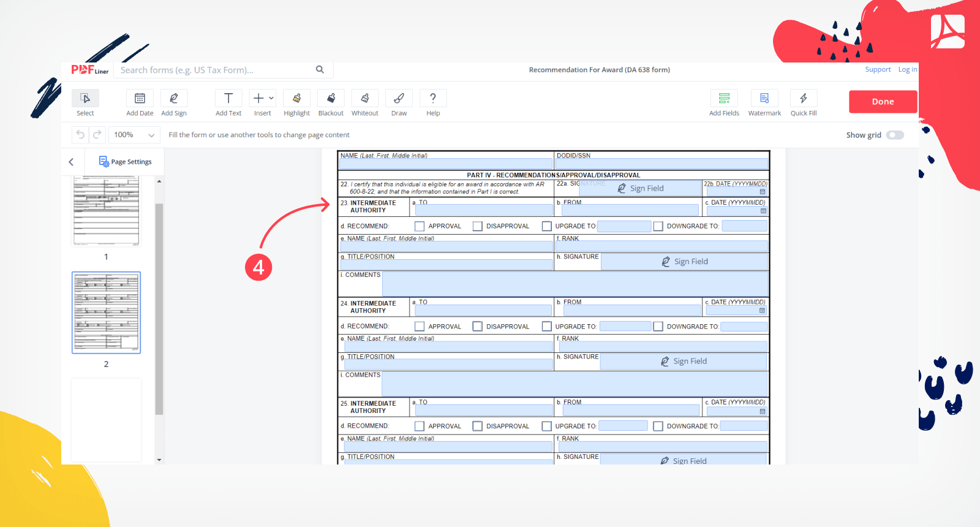Screen dimensions: 980x527
Task: Check DISAPPROVAL in section 24
Action: (478, 327)
